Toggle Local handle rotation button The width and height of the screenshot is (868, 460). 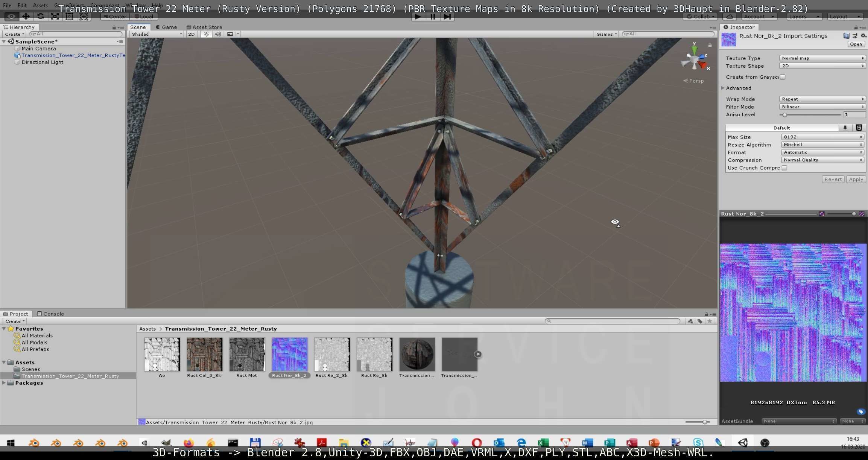click(144, 17)
